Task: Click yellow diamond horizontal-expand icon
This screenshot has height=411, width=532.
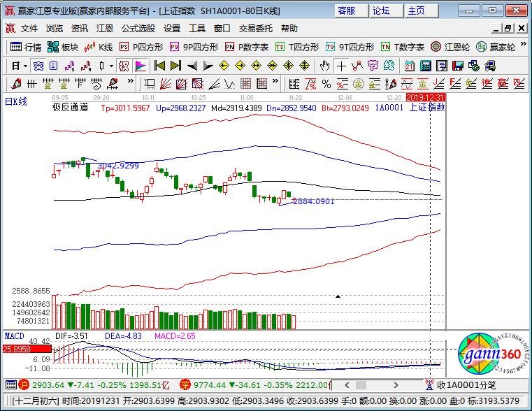Action: pyautogui.click(x=256, y=66)
